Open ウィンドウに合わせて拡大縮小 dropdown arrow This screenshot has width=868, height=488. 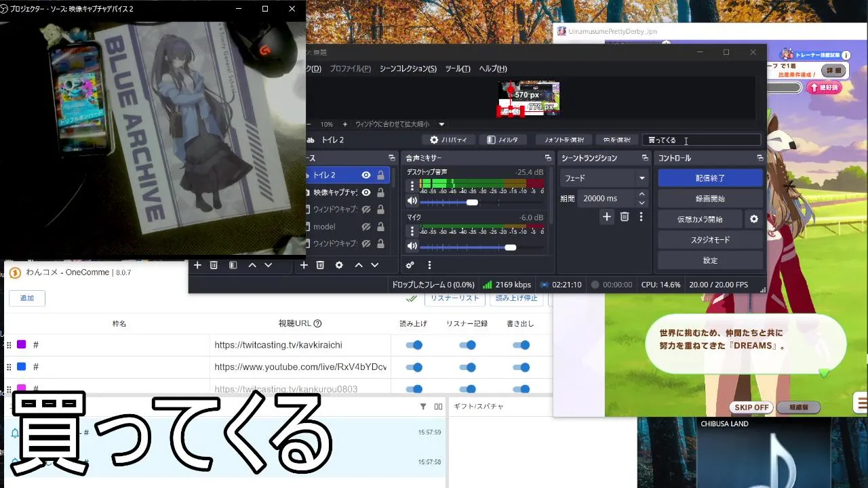coord(441,124)
